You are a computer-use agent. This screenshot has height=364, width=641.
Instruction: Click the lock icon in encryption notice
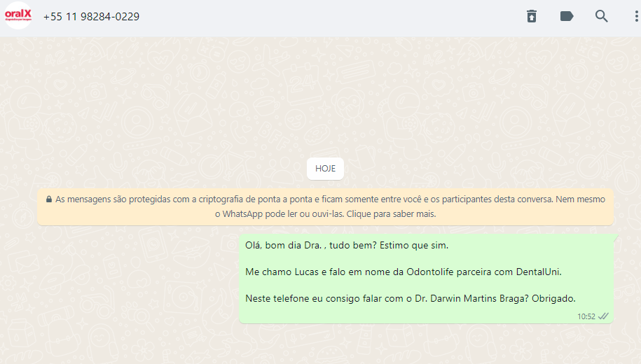point(49,199)
